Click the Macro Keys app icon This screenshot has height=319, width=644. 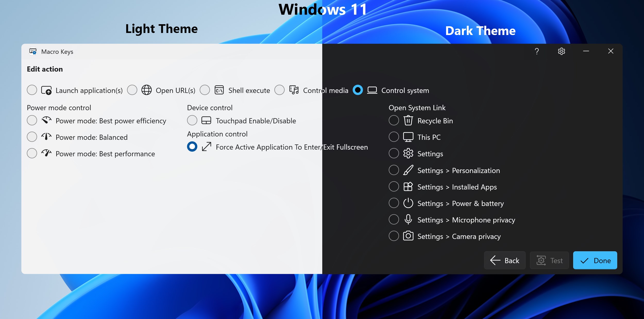tap(33, 51)
